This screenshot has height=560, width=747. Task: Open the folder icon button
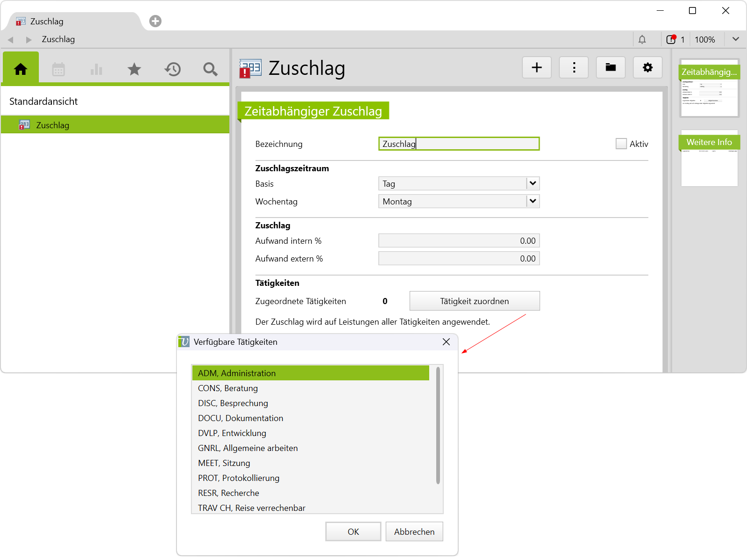pos(611,68)
